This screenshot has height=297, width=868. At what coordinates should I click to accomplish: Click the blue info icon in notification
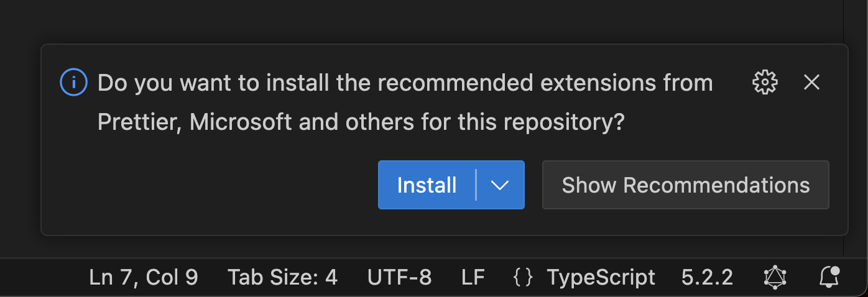[73, 82]
